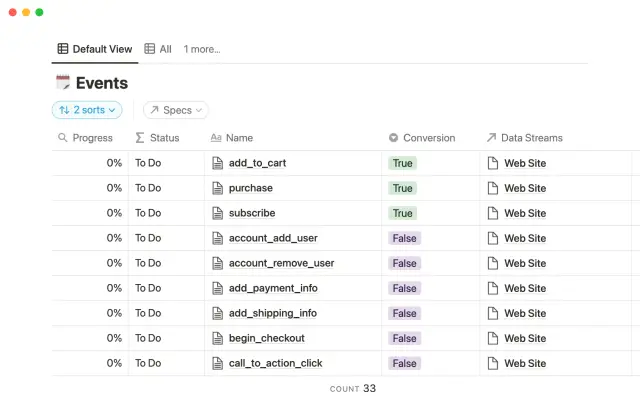Open the account_remove_user event page

pyautogui.click(x=281, y=263)
